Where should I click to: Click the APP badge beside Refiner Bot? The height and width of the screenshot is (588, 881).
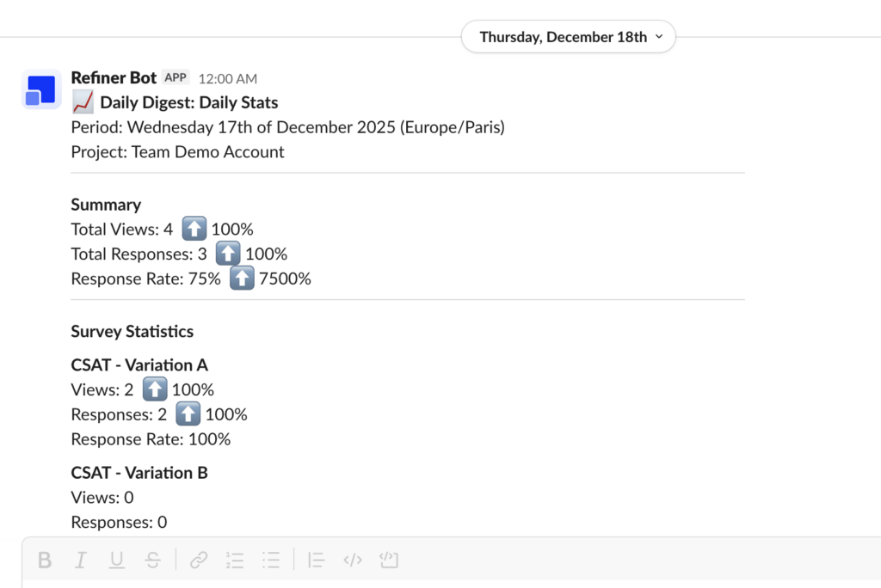(x=176, y=77)
